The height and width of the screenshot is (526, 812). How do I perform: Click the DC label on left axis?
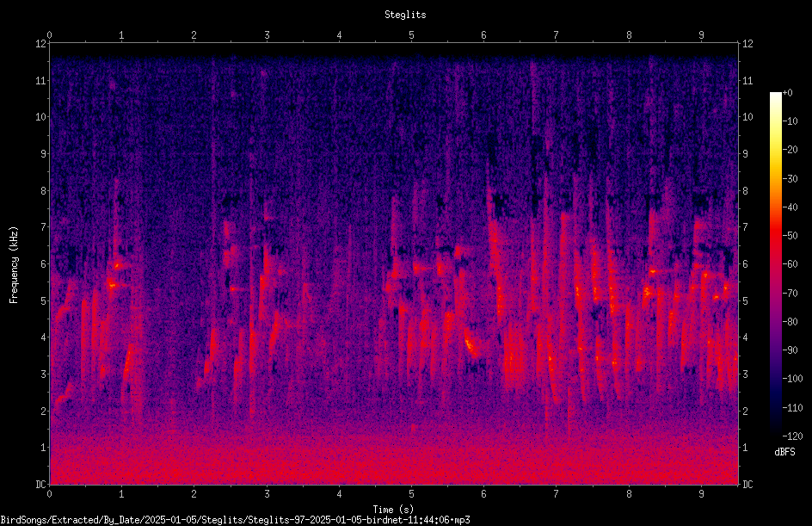click(41, 485)
